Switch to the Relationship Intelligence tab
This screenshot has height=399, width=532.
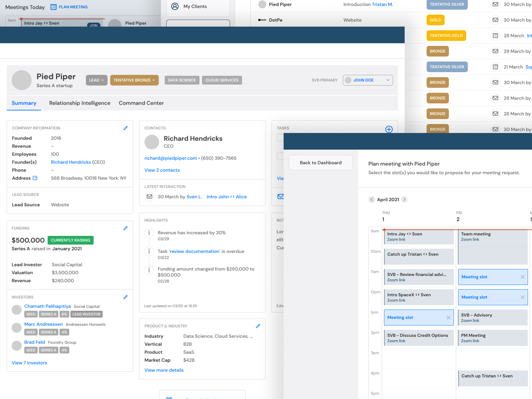pyautogui.click(x=79, y=103)
